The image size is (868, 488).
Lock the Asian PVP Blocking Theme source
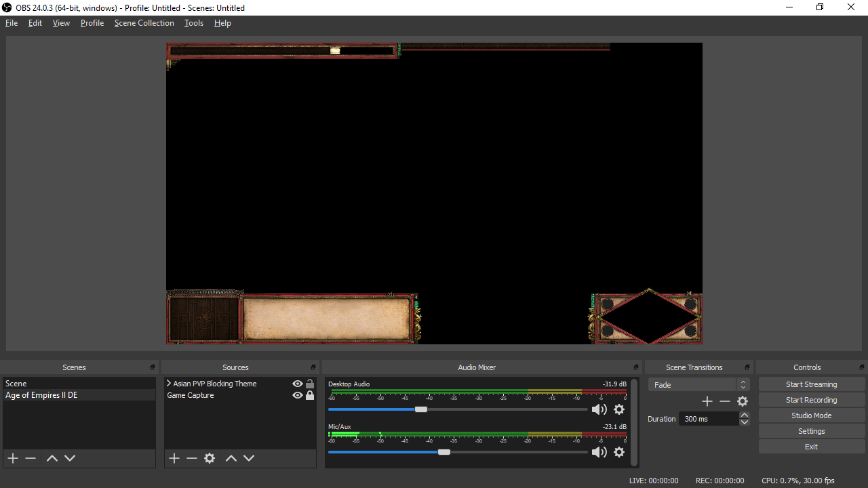310,384
